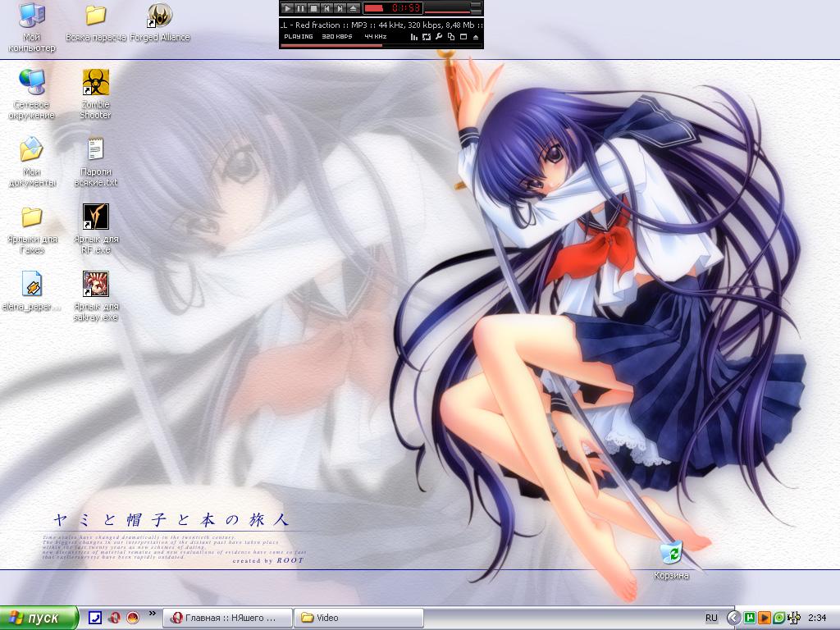Expand hidden quick launch items chevron
Viewport: 840px width, 630px height.
pos(152,614)
